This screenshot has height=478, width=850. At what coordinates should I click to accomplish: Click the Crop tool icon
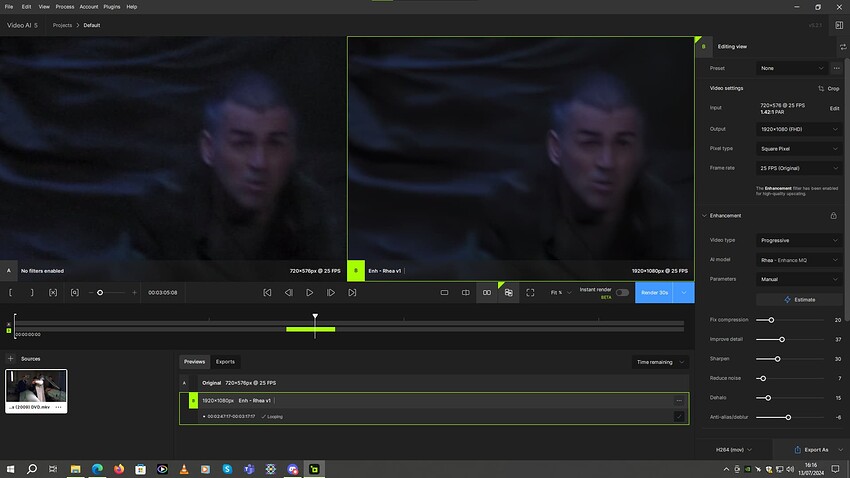(x=821, y=88)
